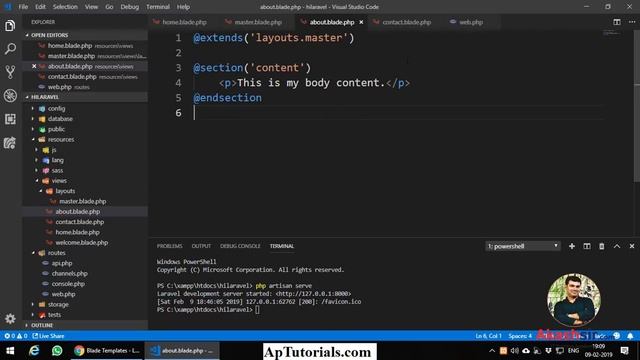Show the Problems panel tab

(x=169, y=246)
